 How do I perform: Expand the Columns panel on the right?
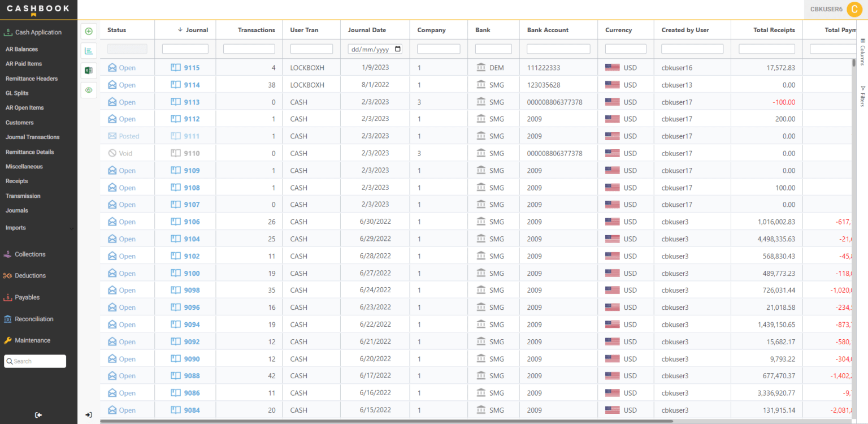coord(862,50)
